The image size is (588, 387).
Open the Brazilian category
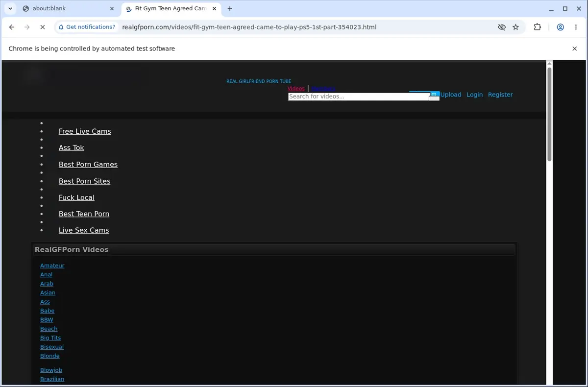click(x=52, y=379)
